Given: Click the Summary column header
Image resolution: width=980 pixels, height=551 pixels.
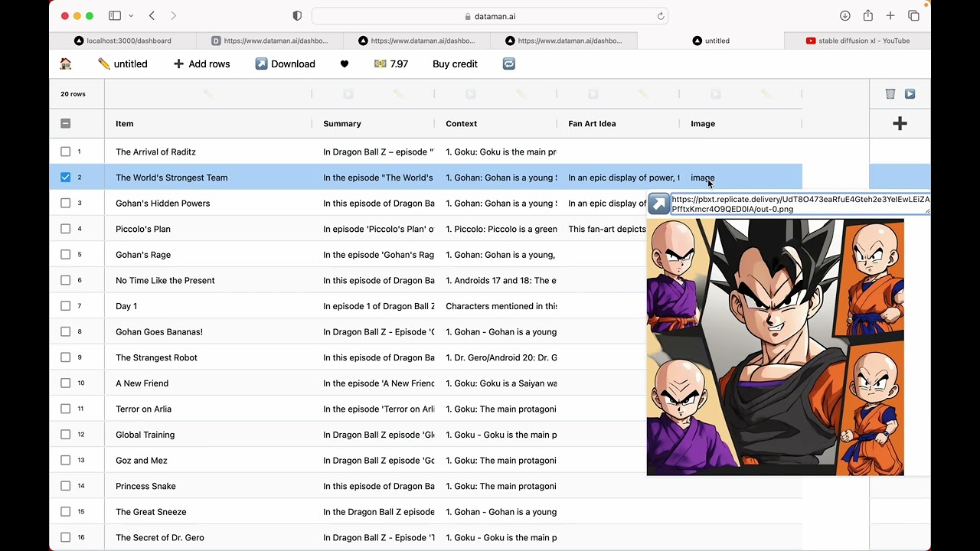Looking at the screenshot, I should [x=373, y=123].
